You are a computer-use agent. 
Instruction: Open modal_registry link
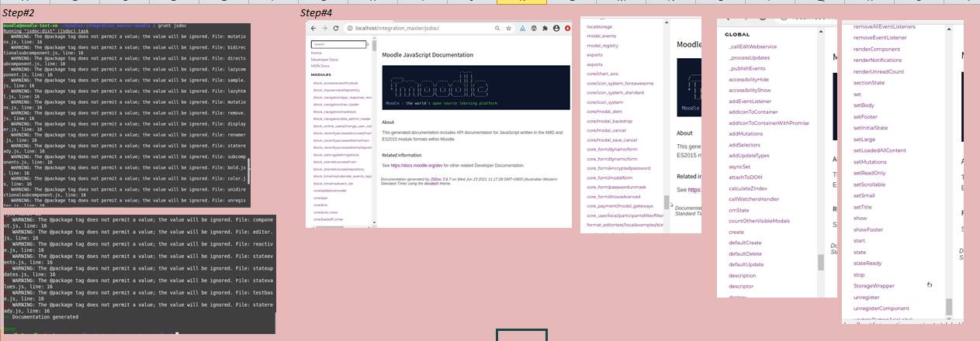tap(602, 46)
